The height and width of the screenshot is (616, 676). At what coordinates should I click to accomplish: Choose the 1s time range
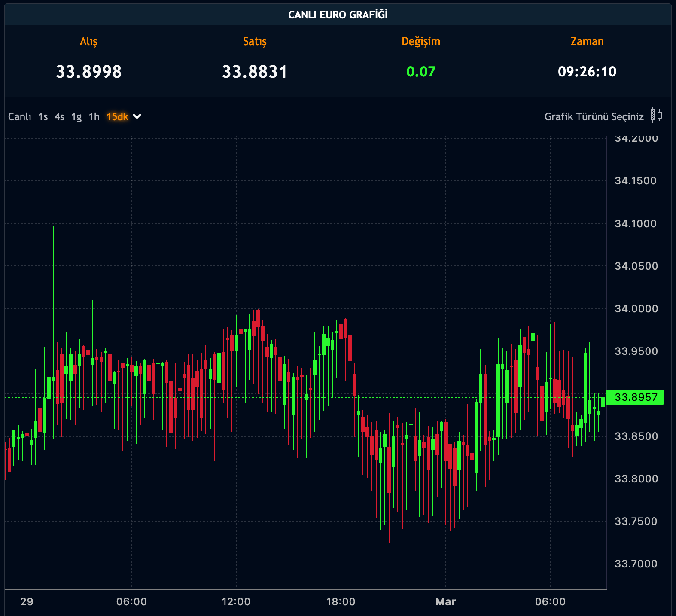(x=43, y=117)
